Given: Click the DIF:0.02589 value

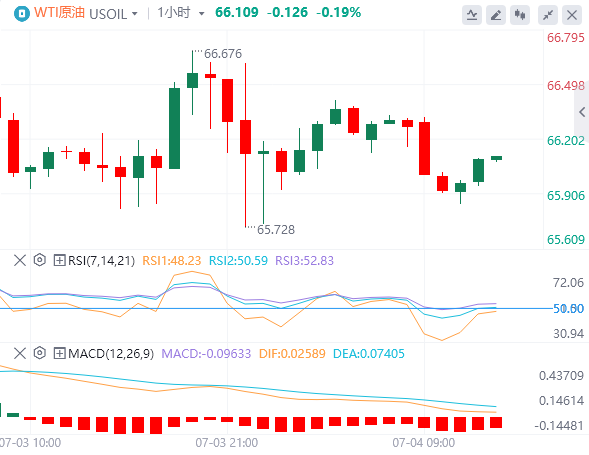Looking at the screenshot, I should click(x=292, y=354).
